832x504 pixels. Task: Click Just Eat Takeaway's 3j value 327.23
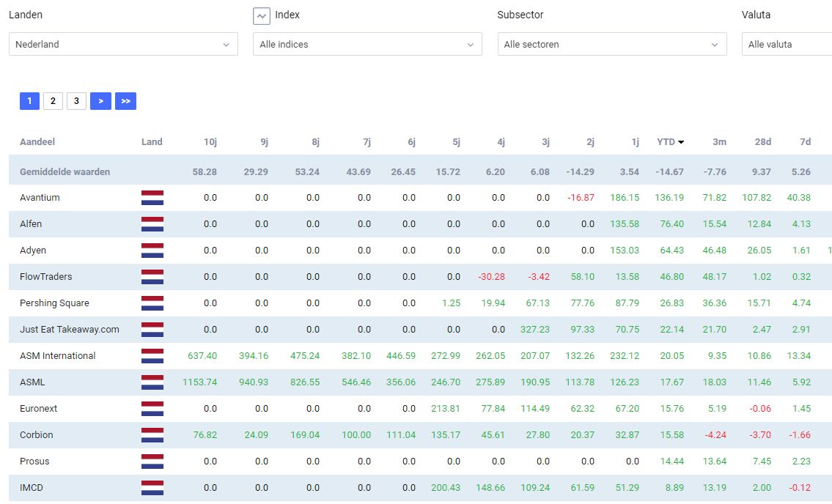tap(535, 330)
